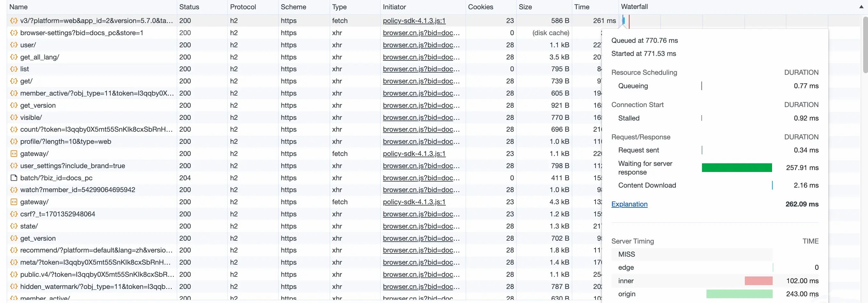Screen dimensions: 868x303
Task: Click the JSON icon beside the user/ request
Action: pos(13,45)
